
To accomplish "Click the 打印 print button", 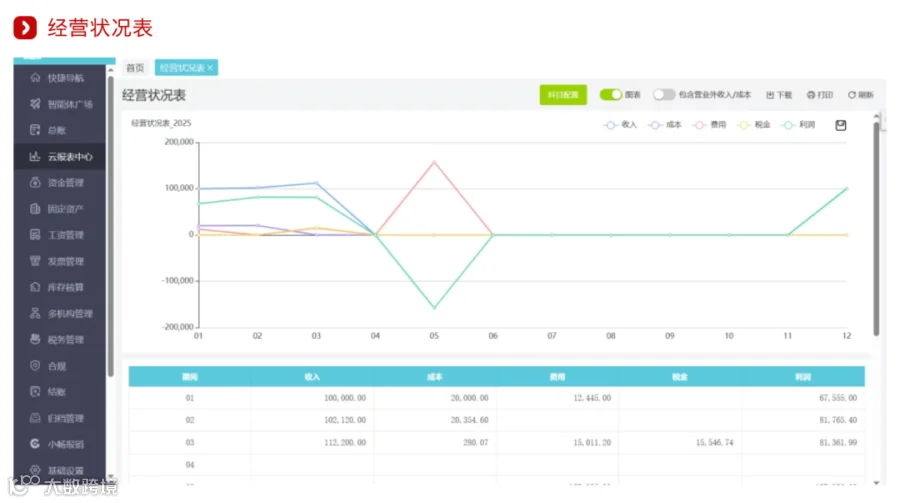I will click(820, 95).
